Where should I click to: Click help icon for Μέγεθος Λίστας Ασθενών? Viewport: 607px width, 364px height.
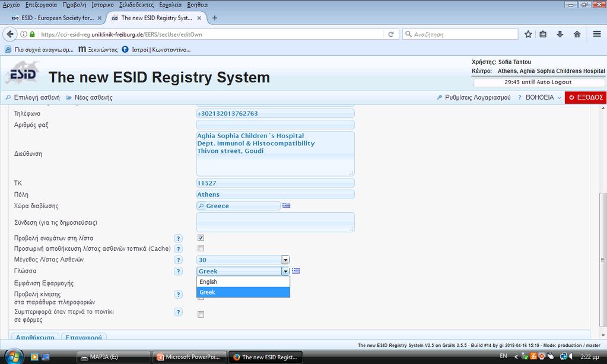click(x=178, y=260)
